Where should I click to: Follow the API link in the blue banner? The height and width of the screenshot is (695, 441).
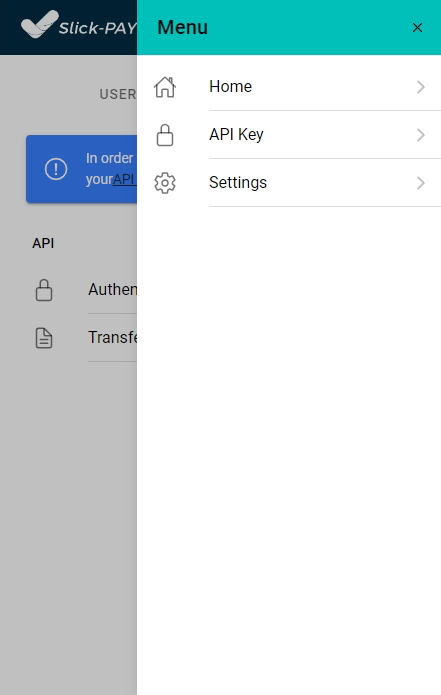coord(125,180)
